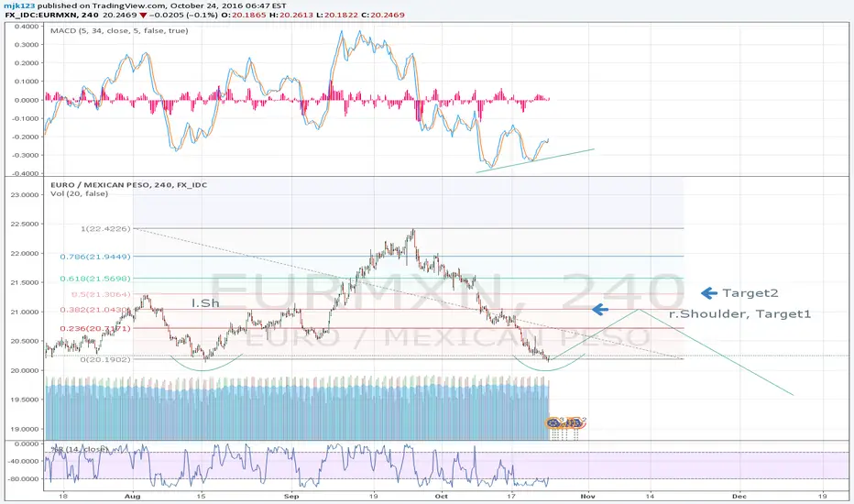Click -0.4000 on the MACD axis

coord(25,173)
